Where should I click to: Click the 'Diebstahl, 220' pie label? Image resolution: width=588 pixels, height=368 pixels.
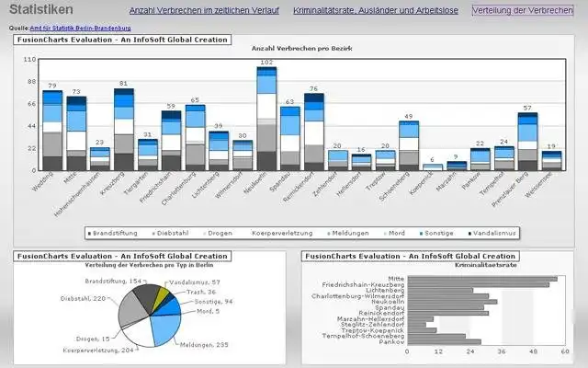pos(83,299)
